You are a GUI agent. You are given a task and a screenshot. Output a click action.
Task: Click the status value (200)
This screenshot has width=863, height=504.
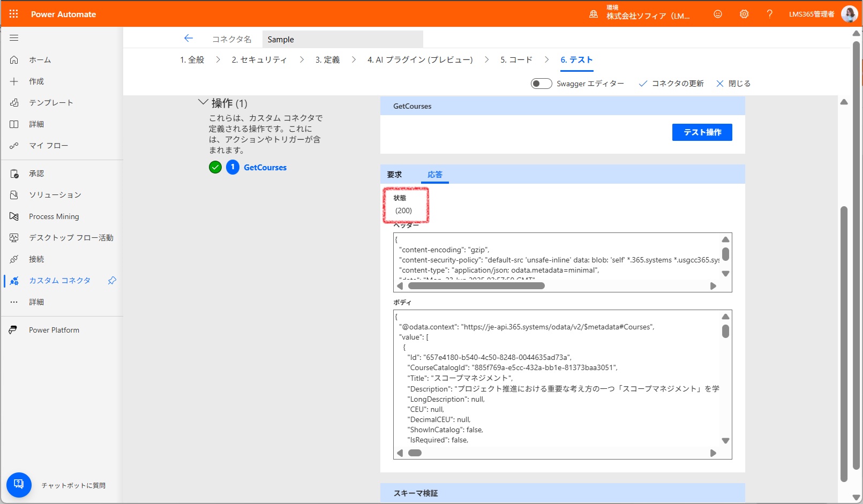pos(403,211)
